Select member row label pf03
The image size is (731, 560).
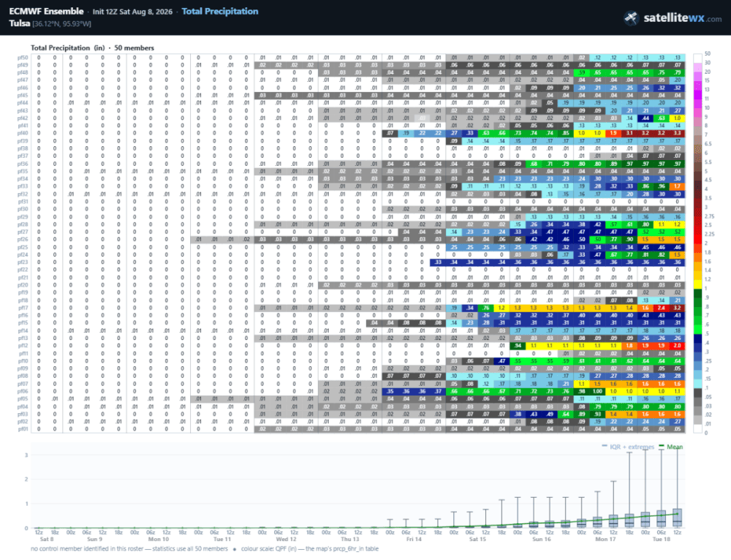click(x=23, y=414)
